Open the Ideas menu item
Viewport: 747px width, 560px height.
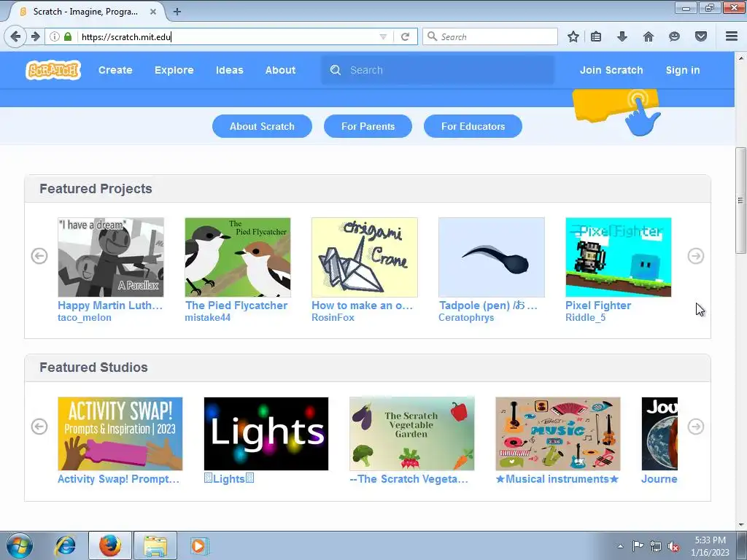[x=230, y=70]
